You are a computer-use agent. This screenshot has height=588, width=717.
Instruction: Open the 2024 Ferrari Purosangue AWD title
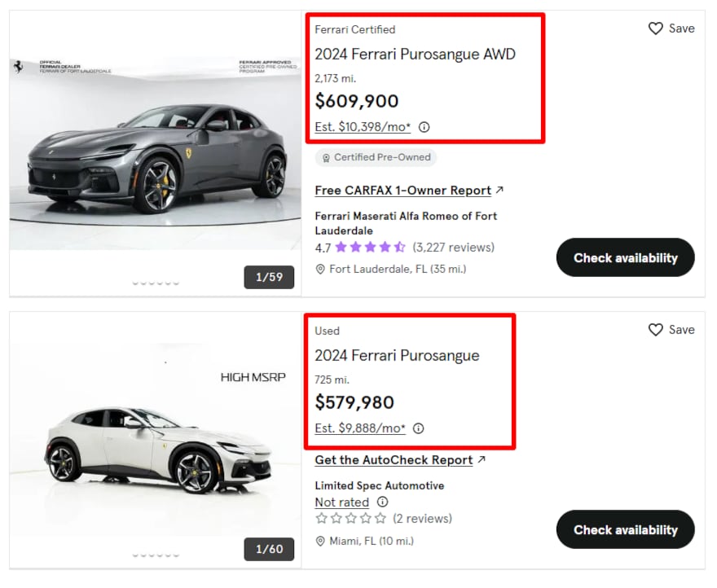click(x=415, y=55)
